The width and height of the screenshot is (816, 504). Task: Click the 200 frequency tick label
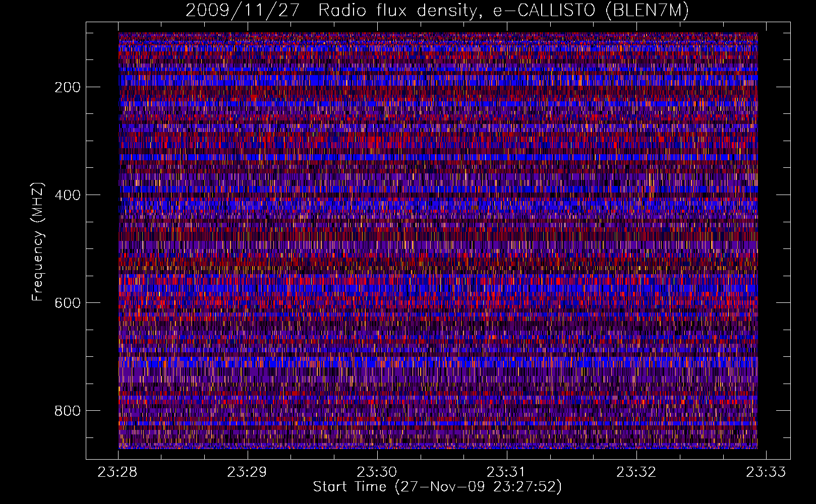[x=68, y=87]
